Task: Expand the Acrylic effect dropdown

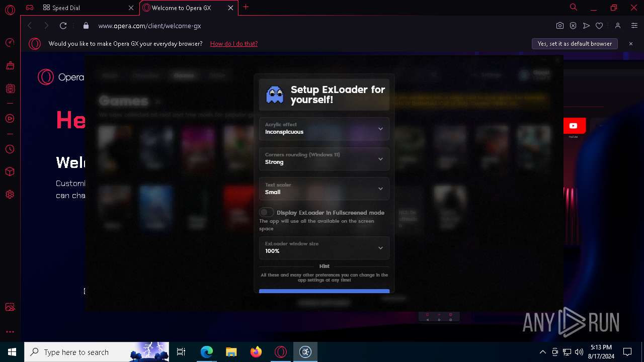Action: tap(324, 129)
